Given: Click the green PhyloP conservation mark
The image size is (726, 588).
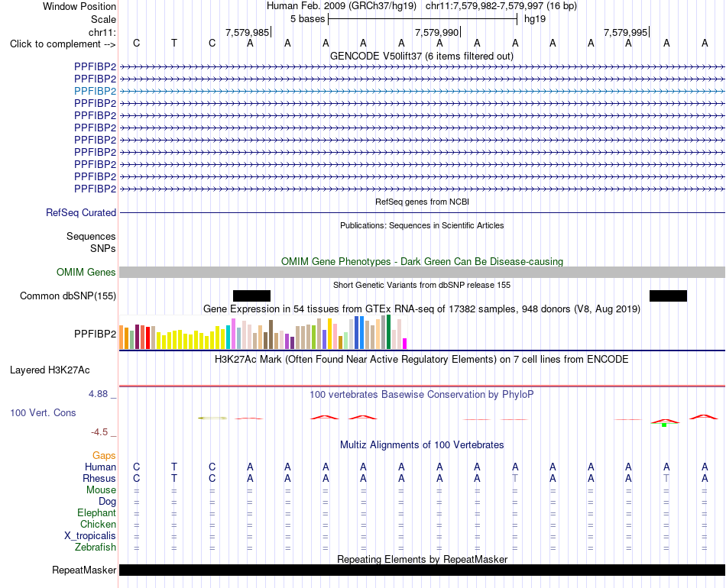Looking at the screenshot, I should click(x=664, y=425).
